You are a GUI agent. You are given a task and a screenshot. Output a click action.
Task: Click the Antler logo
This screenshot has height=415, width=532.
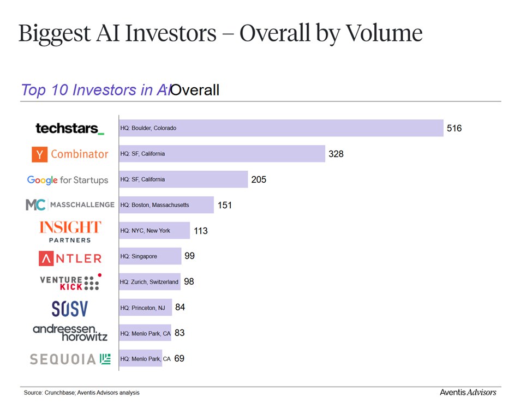(70, 258)
